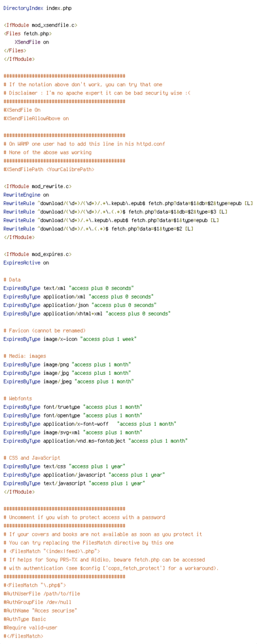
Task: Click ExpiresByType image/x-icon line
Action: click(70, 339)
